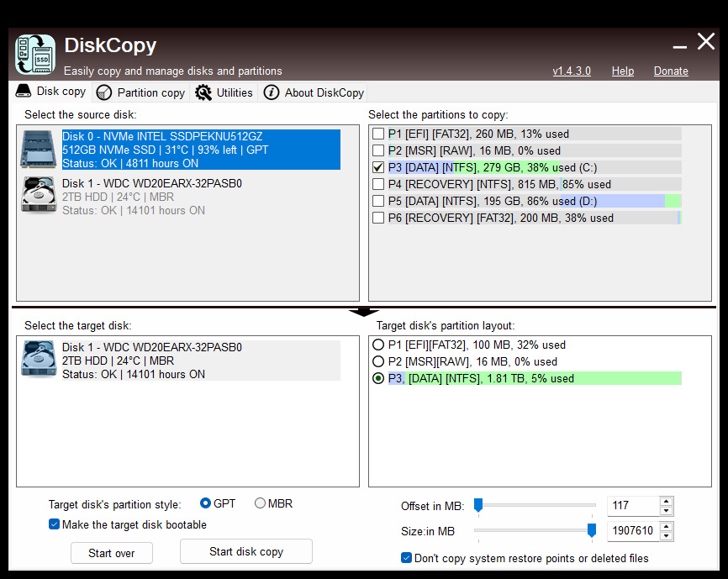The height and width of the screenshot is (579, 728).
Task: Toggle Don't copy system restore points option
Action: click(406, 558)
